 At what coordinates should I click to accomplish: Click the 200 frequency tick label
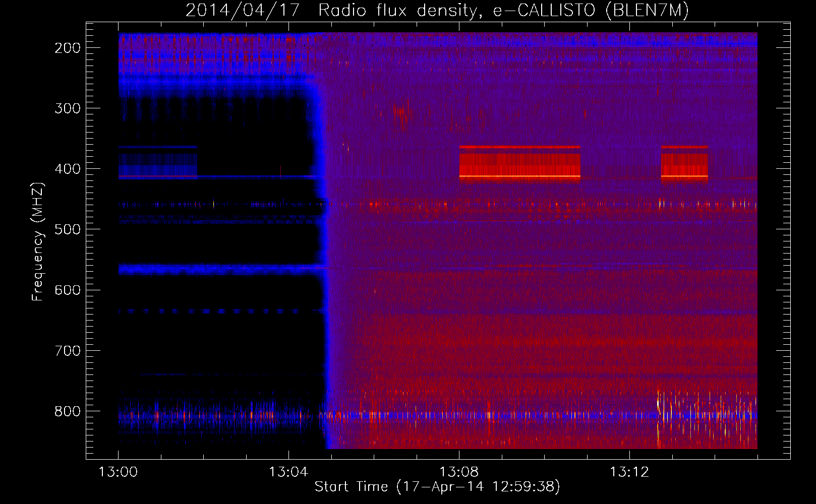(68, 48)
